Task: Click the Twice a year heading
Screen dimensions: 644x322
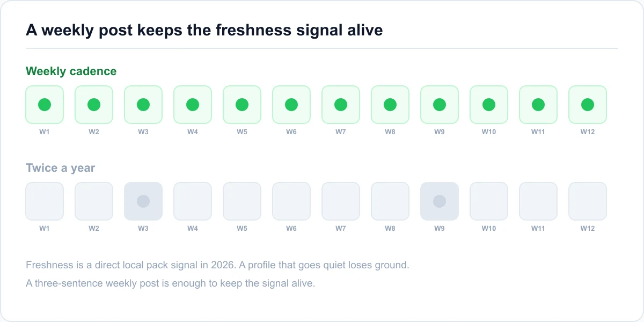Action: click(x=60, y=168)
